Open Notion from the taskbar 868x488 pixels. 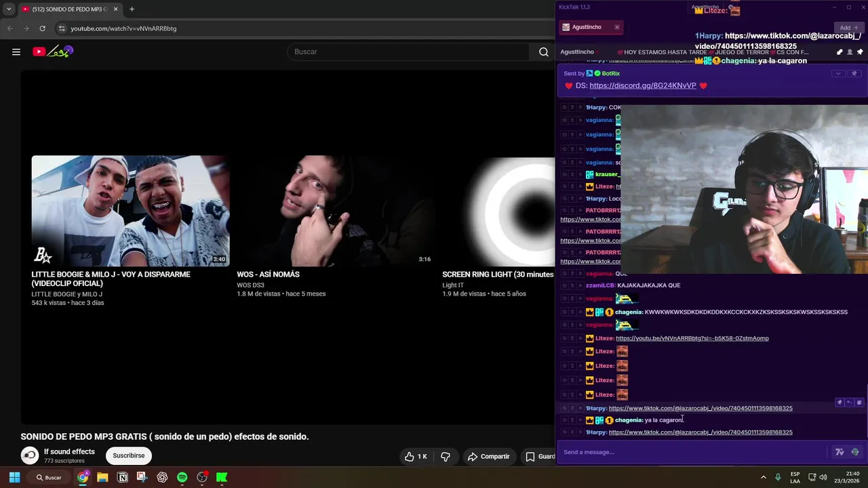123,477
